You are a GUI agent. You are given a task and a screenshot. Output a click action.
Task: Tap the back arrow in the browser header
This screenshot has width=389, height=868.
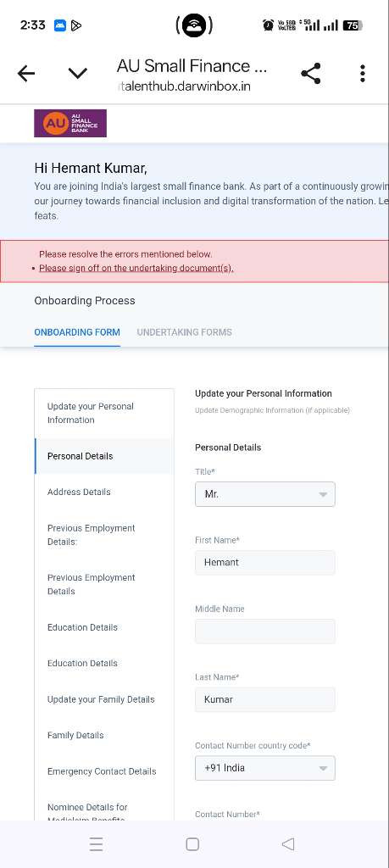pyautogui.click(x=26, y=73)
